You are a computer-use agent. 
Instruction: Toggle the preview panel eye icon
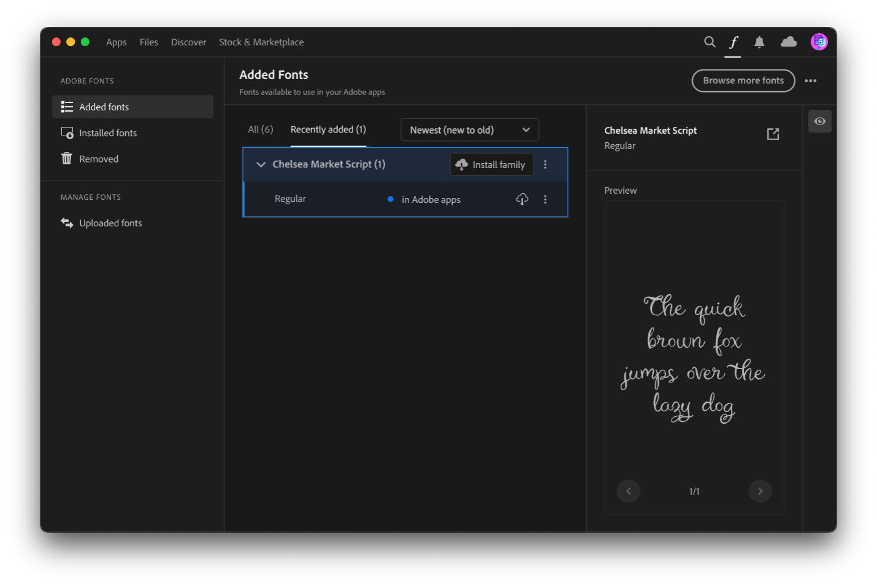[x=820, y=121]
